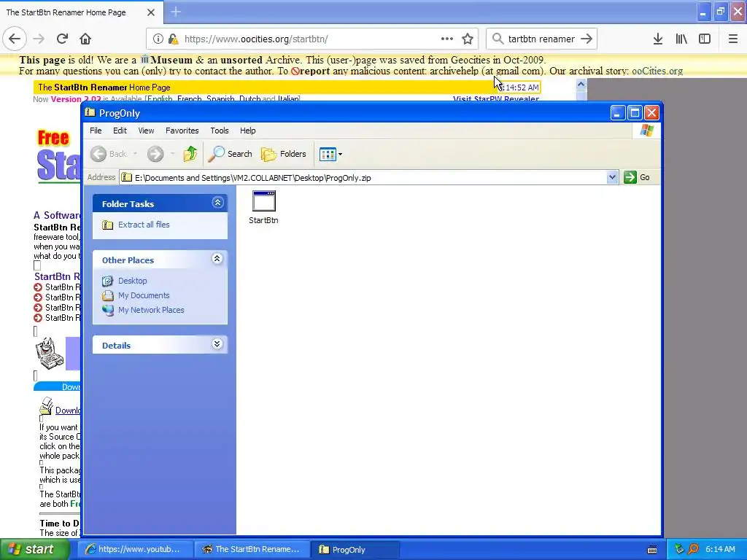Toggle the Firefox sidebar view

(x=705, y=39)
